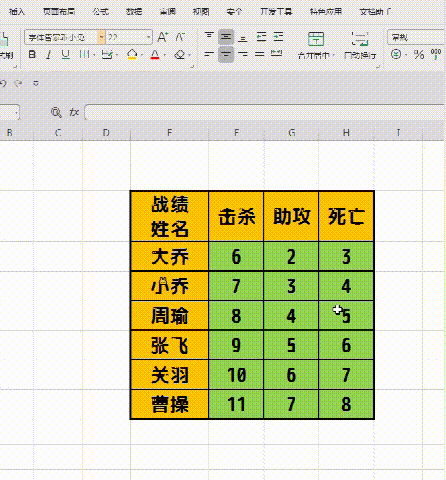
Task: Open the 开发工具 ribbon tab
Action: (x=276, y=12)
